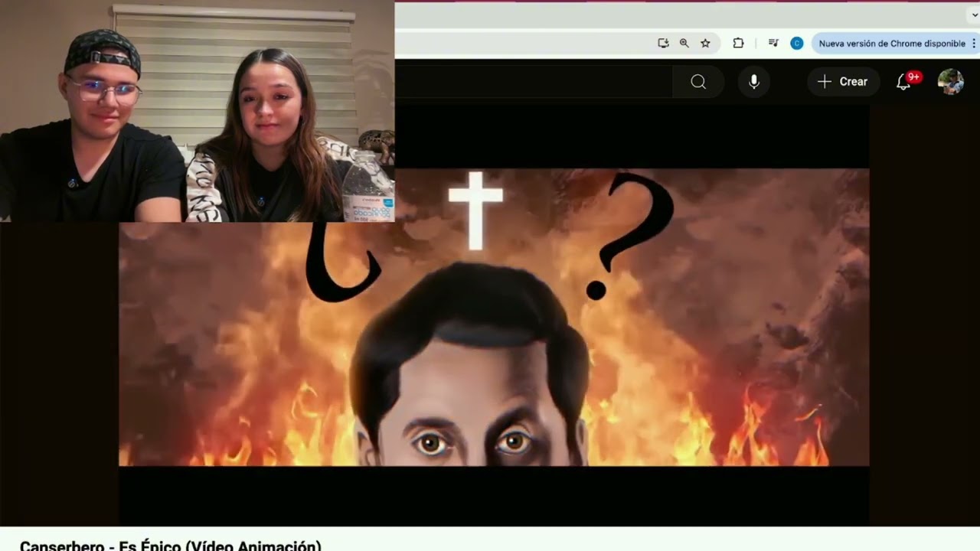Open the zoom magnifier in address bar
This screenshot has width=980, height=551.
pos(684,44)
